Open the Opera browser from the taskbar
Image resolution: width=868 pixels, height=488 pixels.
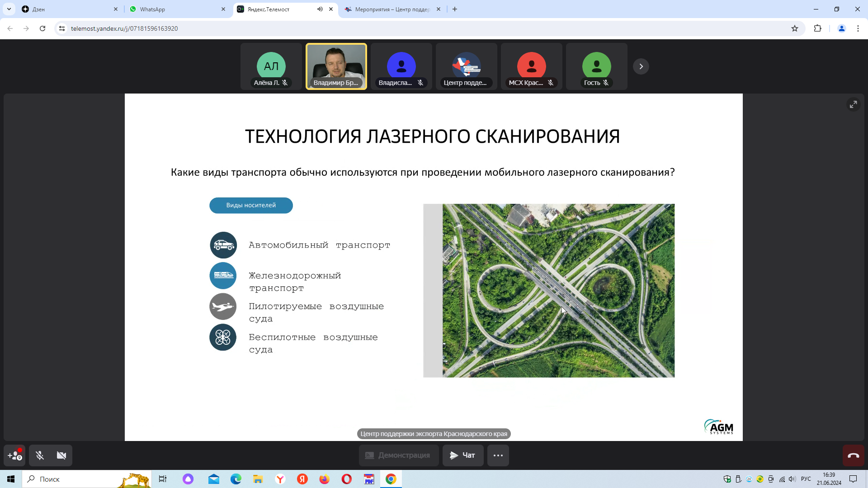(x=347, y=479)
